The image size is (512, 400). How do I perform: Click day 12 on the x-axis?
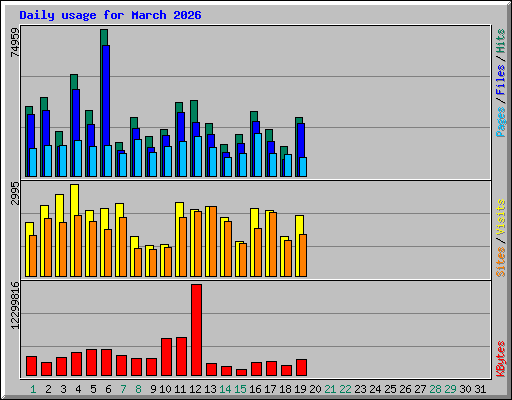pos(195,389)
